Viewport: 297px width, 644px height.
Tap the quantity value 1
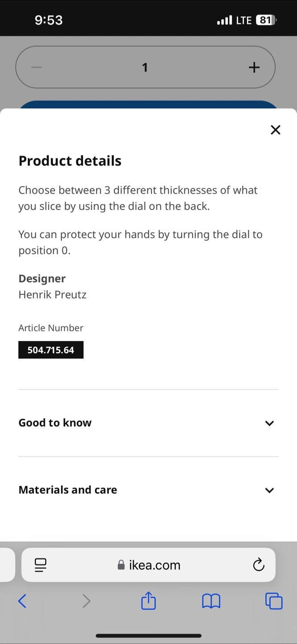point(145,67)
